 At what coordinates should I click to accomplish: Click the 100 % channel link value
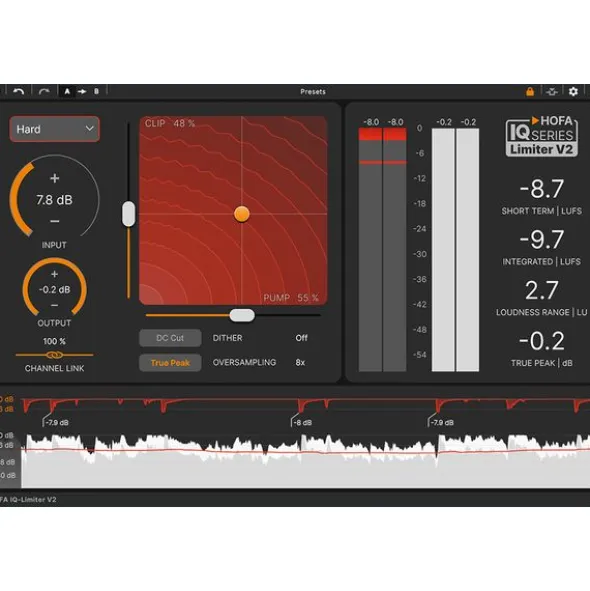click(54, 341)
